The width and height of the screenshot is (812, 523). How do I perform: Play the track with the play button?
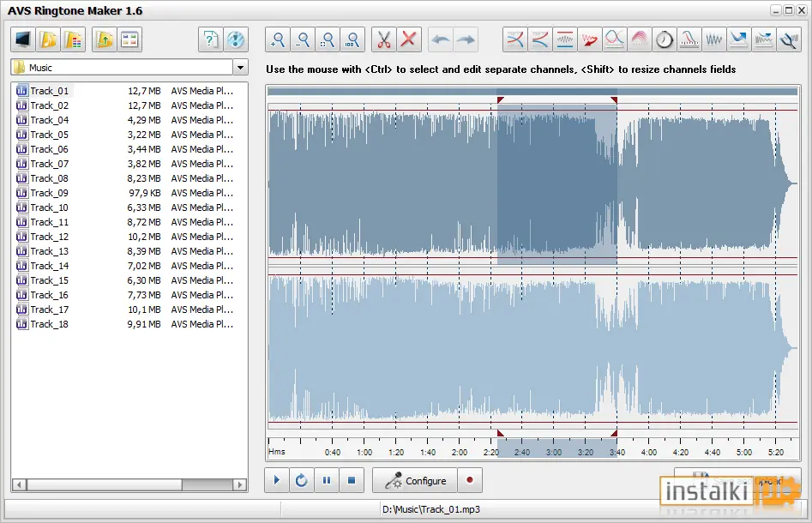click(x=277, y=480)
